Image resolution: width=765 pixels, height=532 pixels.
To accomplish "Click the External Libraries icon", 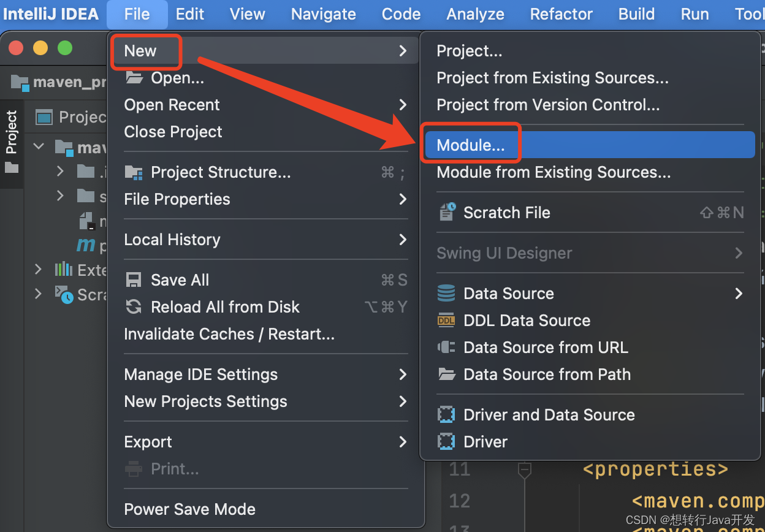I will (x=64, y=270).
